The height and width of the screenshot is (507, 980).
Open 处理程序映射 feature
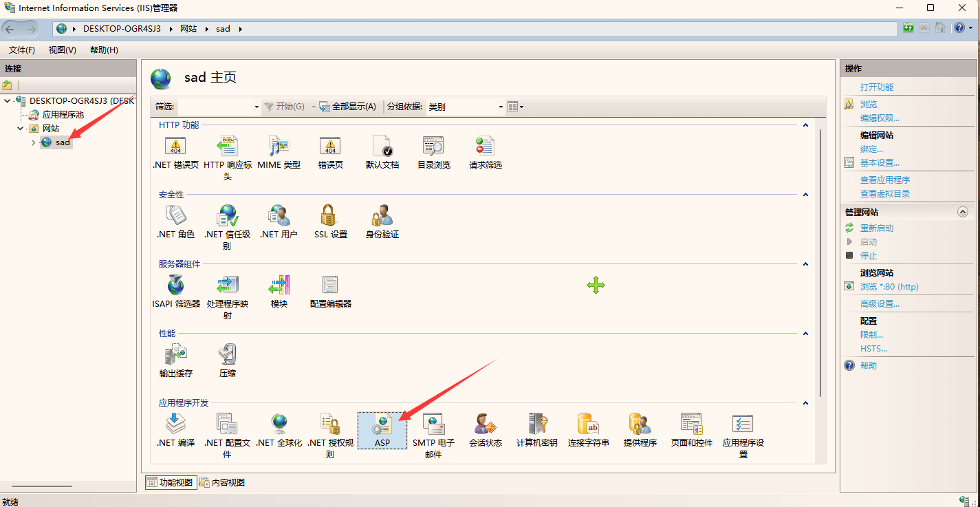click(228, 297)
